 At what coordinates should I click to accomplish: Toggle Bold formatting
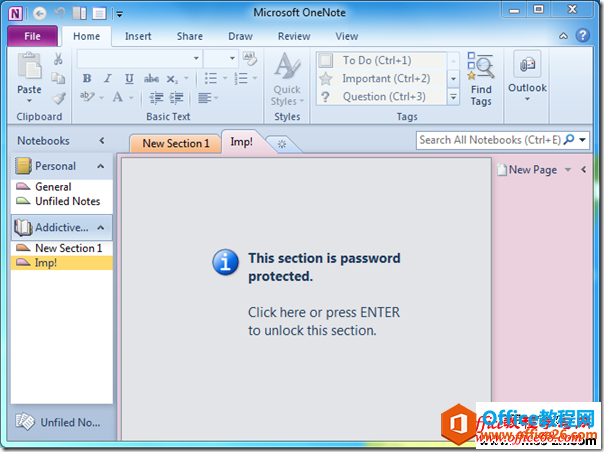[x=87, y=79]
